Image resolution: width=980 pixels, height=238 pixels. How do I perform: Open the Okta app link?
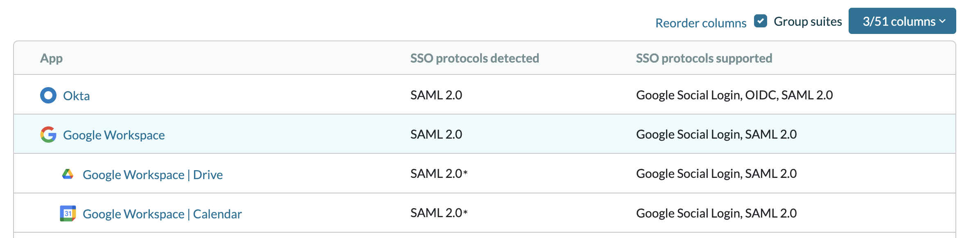pyautogui.click(x=77, y=96)
